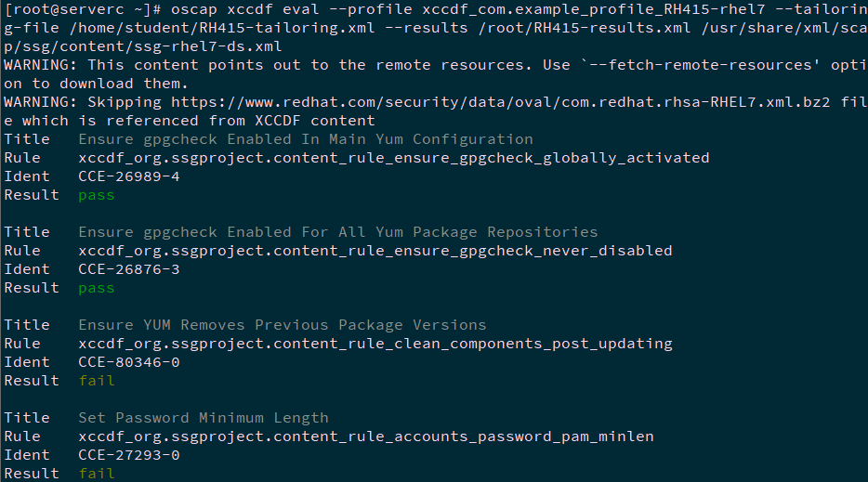Select title "Ensure YUM Removes Previous Package Versions"
Image resolution: width=868 pixels, height=482 pixels.
point(282,325)
